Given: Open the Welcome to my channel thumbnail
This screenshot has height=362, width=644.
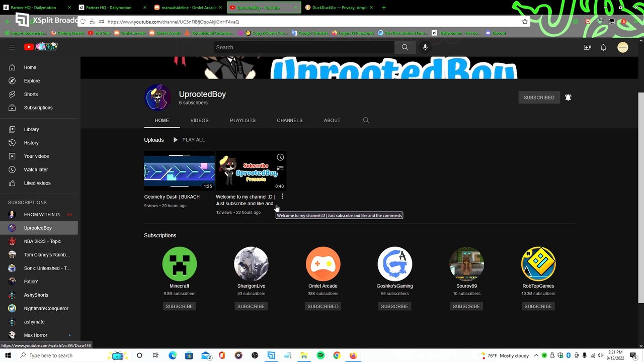Looking at the screenshot, I should pos(251,171).
